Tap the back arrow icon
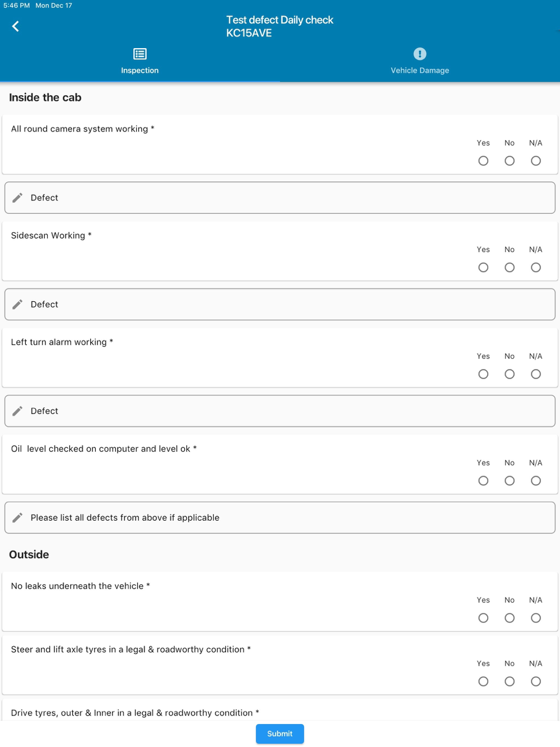 click(x=16, y=26)
